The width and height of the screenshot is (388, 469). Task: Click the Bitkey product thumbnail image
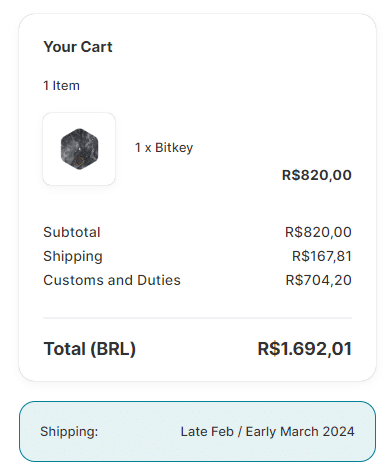click(79, 149)
